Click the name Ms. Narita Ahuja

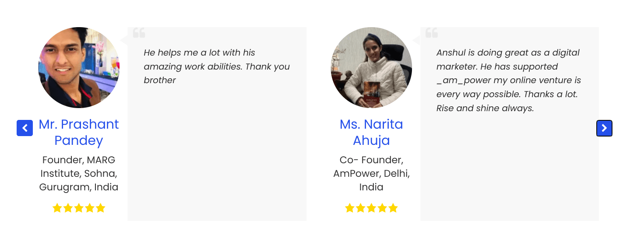371,132
